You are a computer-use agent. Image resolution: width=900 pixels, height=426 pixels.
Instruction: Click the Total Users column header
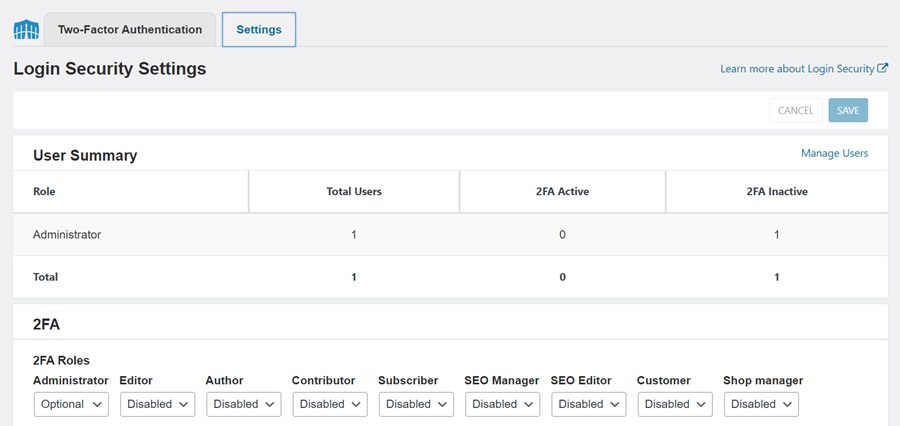pyautogui.click(x=354, y=192)
